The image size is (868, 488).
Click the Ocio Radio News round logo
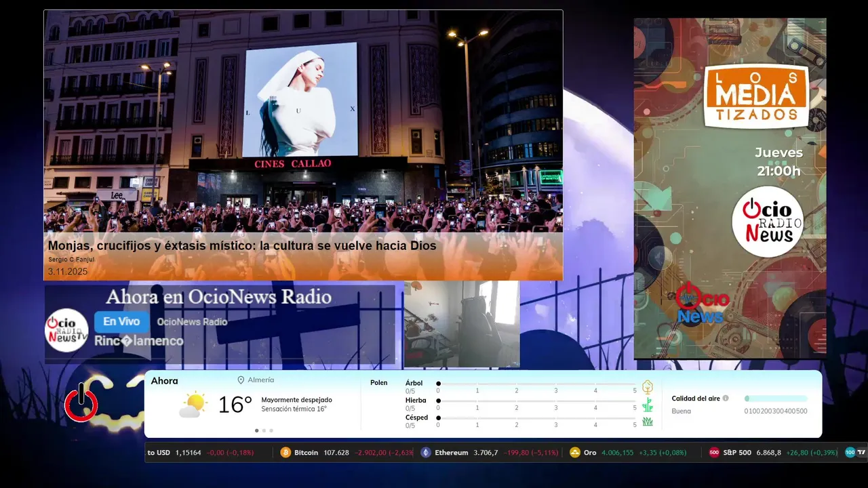coord(768,222)
